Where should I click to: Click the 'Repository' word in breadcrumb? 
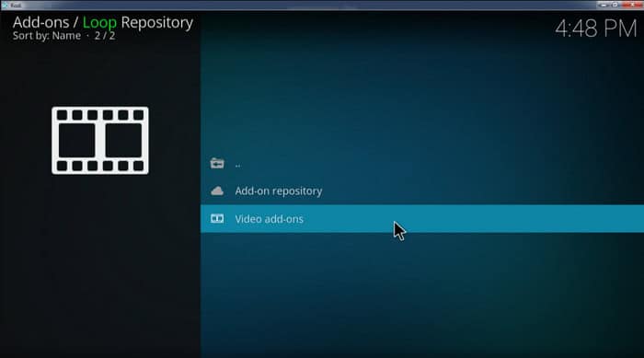[157, 23]
